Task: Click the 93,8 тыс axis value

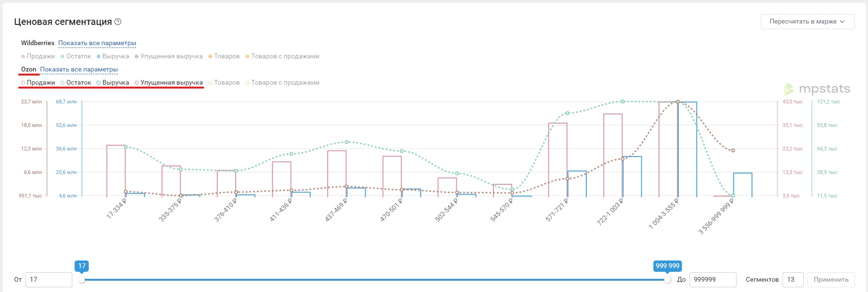Action: coord(827,125)
